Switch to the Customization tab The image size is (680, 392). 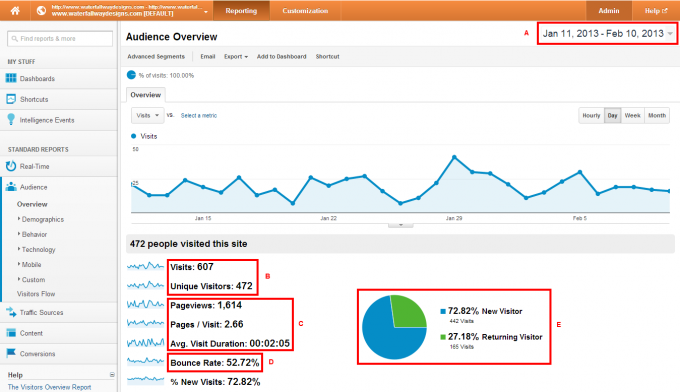[305, 11]
